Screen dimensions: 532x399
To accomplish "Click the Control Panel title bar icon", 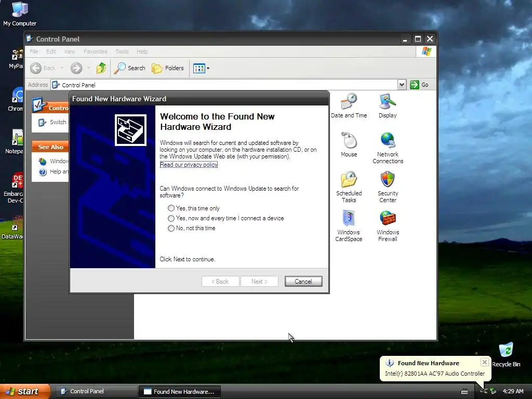I will pos(30,38).
